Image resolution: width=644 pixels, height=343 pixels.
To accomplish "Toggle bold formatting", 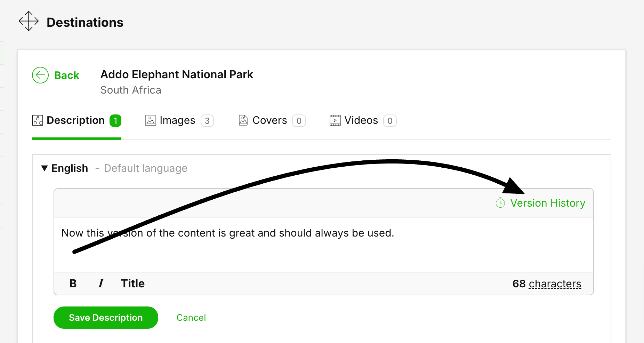I will coord(73,284).
